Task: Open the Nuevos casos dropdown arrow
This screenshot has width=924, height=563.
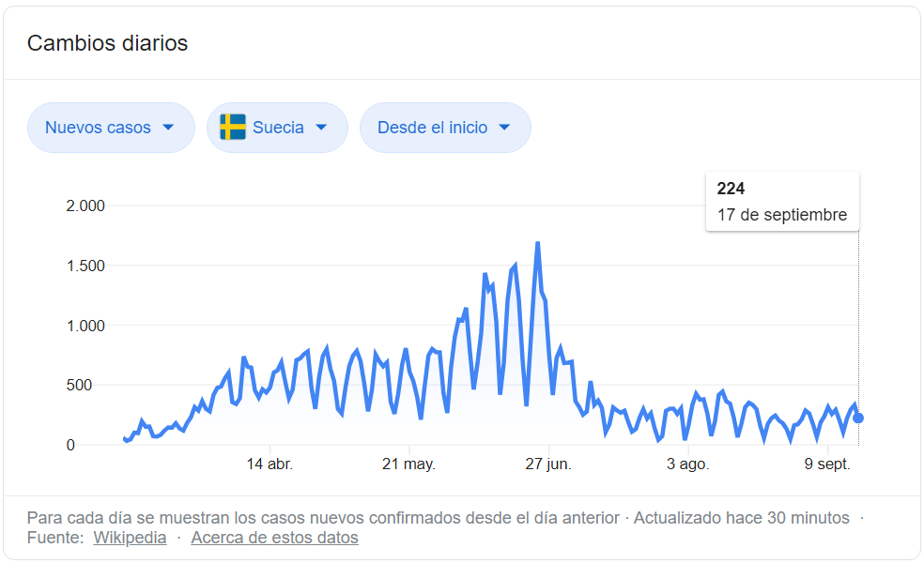Action: 168,128
